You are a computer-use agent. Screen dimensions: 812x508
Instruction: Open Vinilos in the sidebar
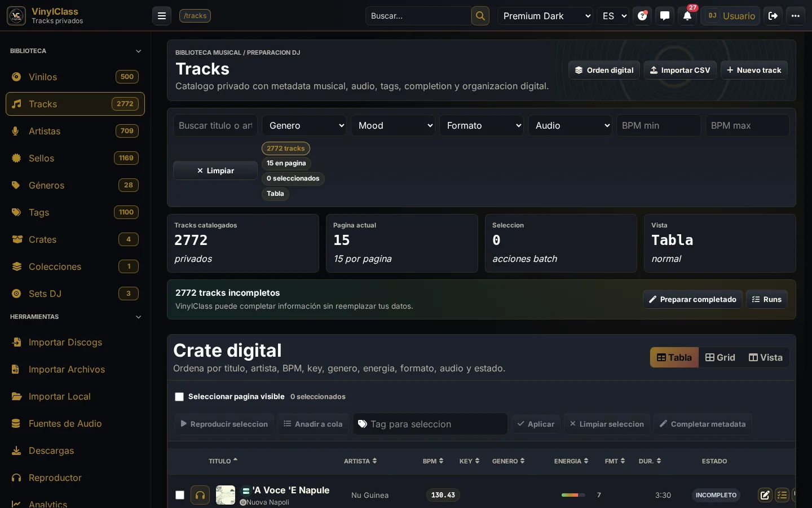click(x=75, y=77)
